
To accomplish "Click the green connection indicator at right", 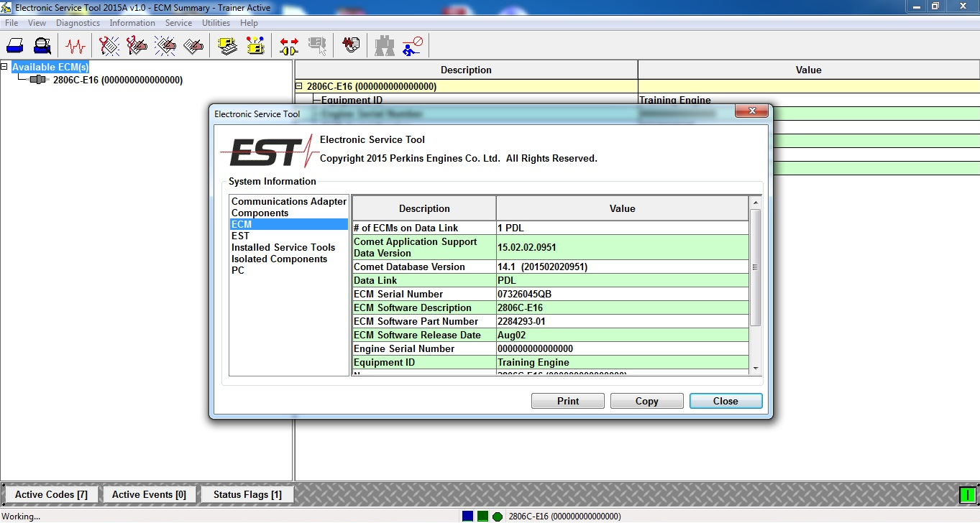I will (968, 494).
